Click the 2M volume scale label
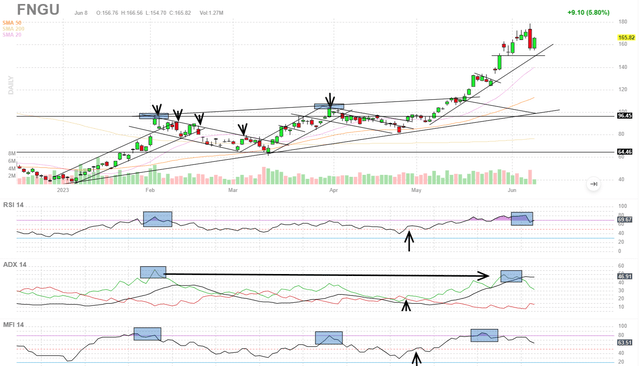Screen dimensions: 640x366 (x=12, y=176)
